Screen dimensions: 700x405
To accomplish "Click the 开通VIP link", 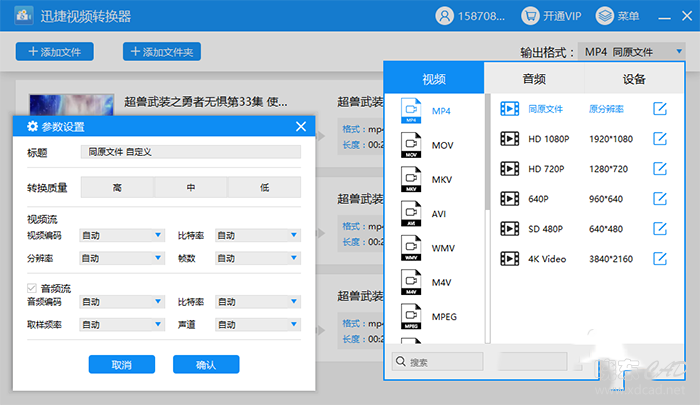I will [x=562, y=17].
